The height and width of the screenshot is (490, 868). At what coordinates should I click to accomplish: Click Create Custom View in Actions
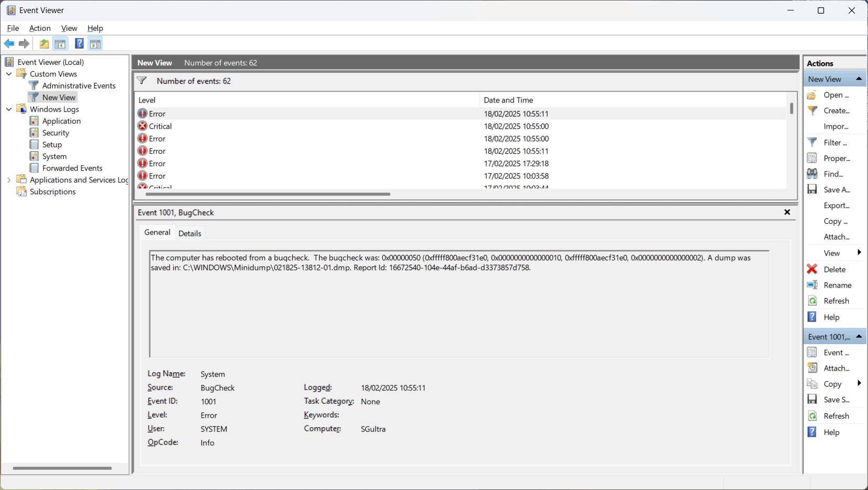[x=836, y=111]
